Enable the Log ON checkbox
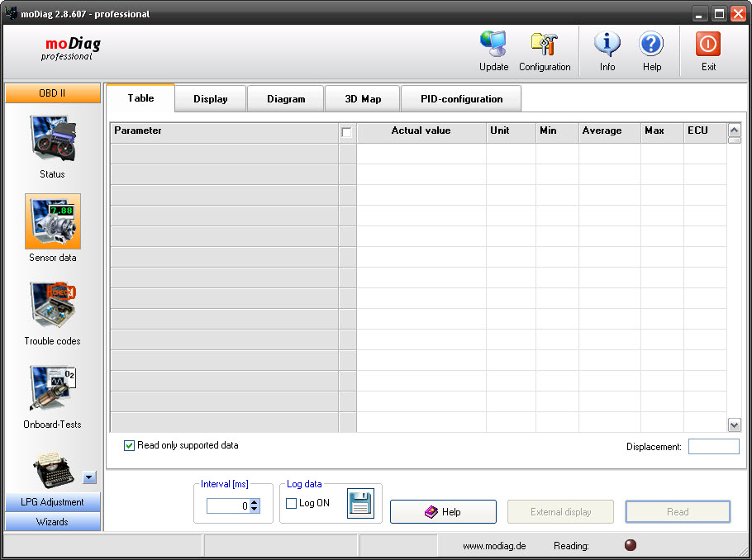This screenshot has width=752, height=560. pyautogui.click(x=291, y=503)
